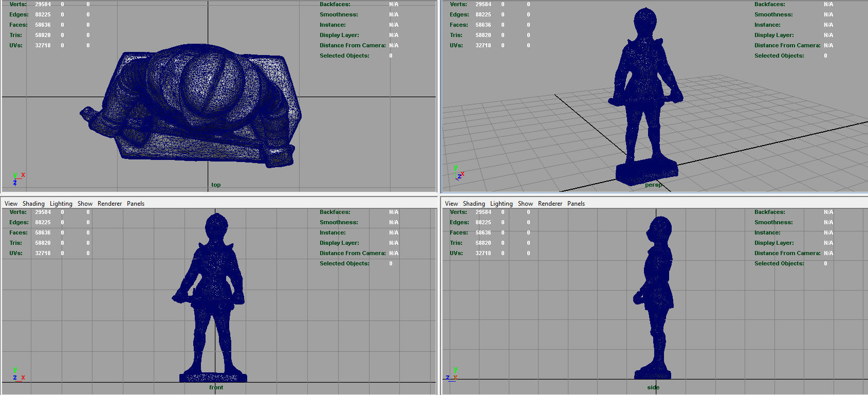The width and height of the screenshot is (868, 395).
Task: Click the Tris count 58820 in persp view
Action: pyautogui.click(x=483, y=35)
